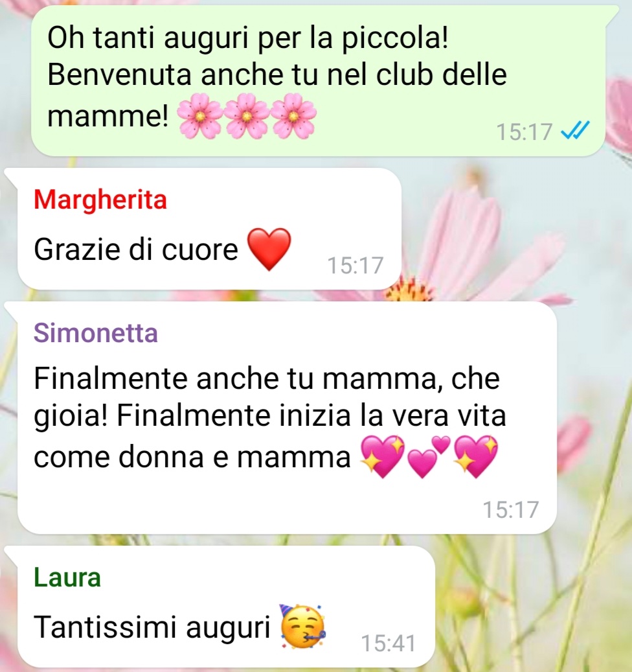Image resolution: width=632 pixels, height=672 pixels.
Task: Tap the 15:41 timestamp on Laura's message
Action: (389, 643)
